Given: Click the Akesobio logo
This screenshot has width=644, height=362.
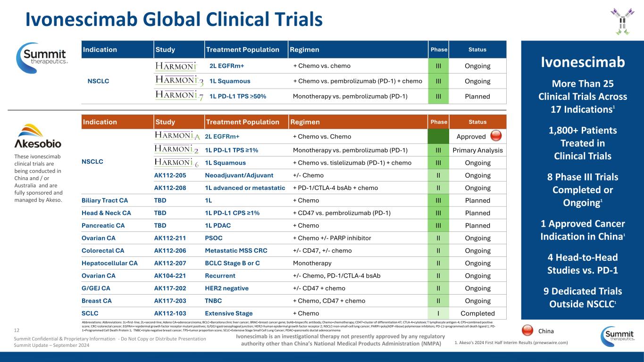Looking at the screenshot, I should [38, 137].
